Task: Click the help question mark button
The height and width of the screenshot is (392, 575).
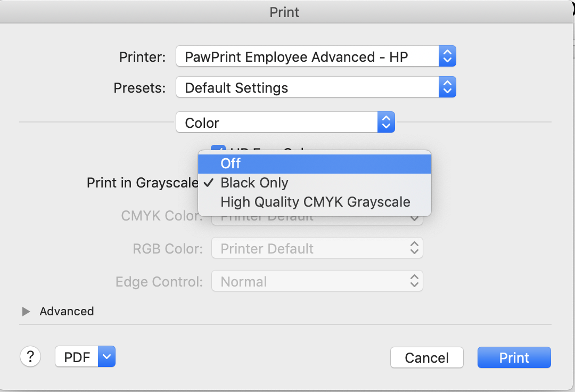Action: (30, 356)
